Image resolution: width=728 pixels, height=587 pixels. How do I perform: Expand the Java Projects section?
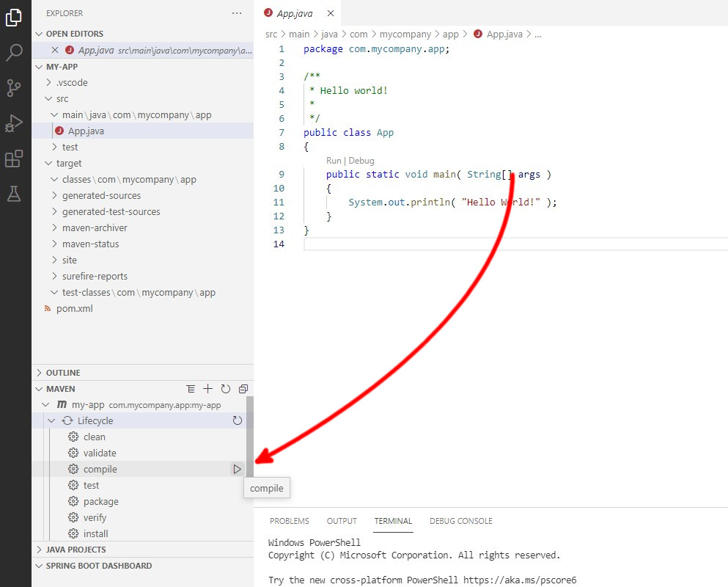(76, 550)
